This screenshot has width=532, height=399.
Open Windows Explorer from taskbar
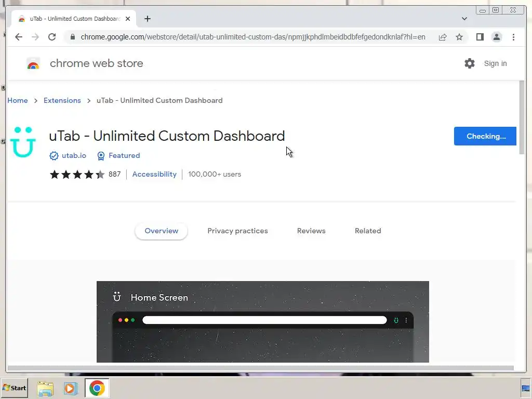[x=45, y=389]
